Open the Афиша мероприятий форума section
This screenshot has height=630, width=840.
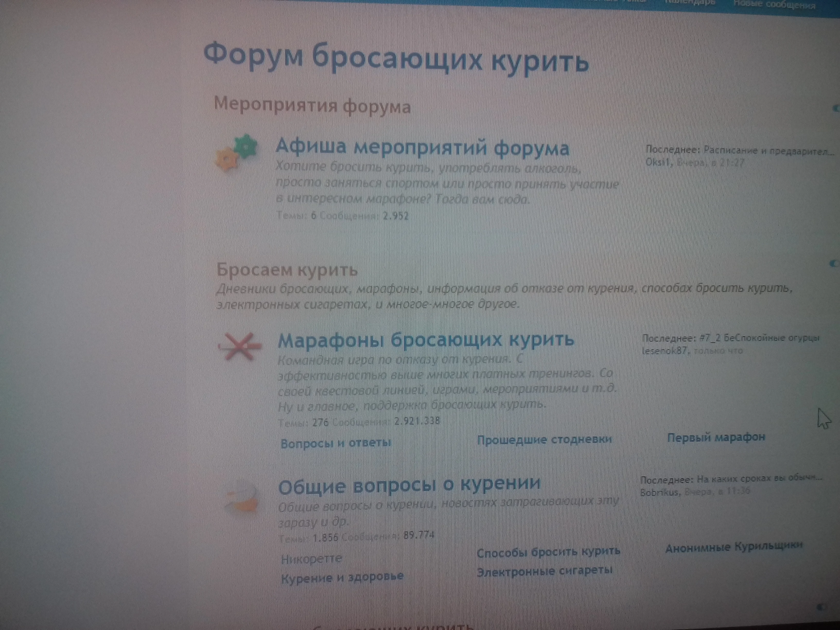[422, 147]
